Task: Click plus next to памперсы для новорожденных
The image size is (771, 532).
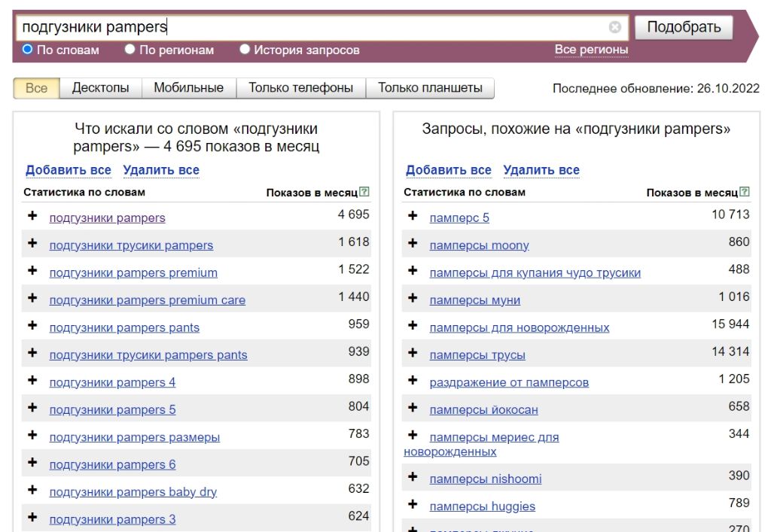Action: [x=413, y=325]
